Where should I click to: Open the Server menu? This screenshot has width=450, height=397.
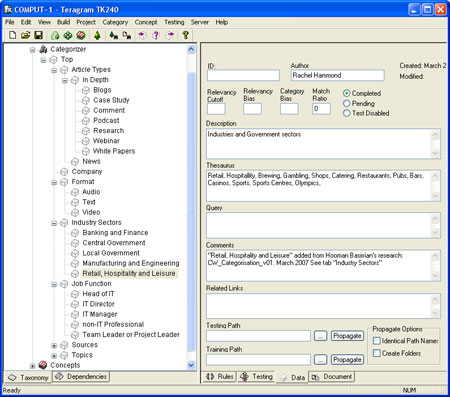click(200, 22)
